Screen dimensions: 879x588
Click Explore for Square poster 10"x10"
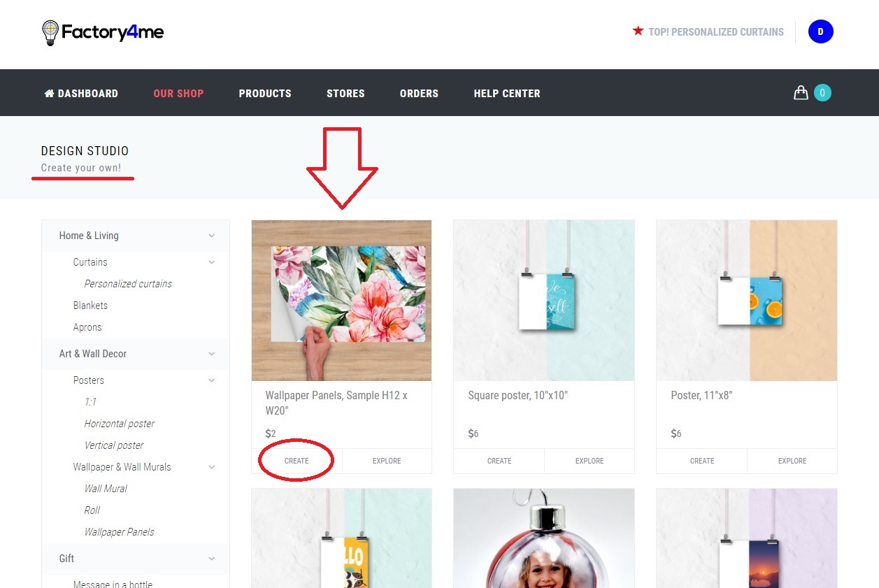[589, 461]
